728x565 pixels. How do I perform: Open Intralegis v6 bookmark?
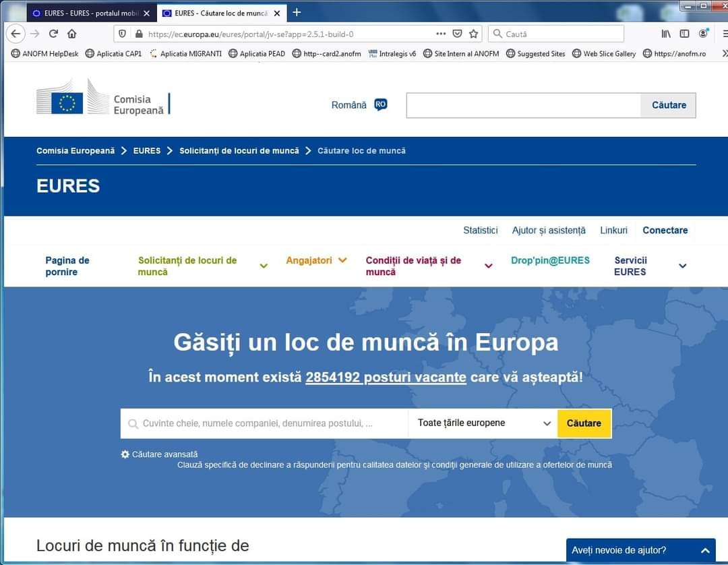click(x=392, y=53)
